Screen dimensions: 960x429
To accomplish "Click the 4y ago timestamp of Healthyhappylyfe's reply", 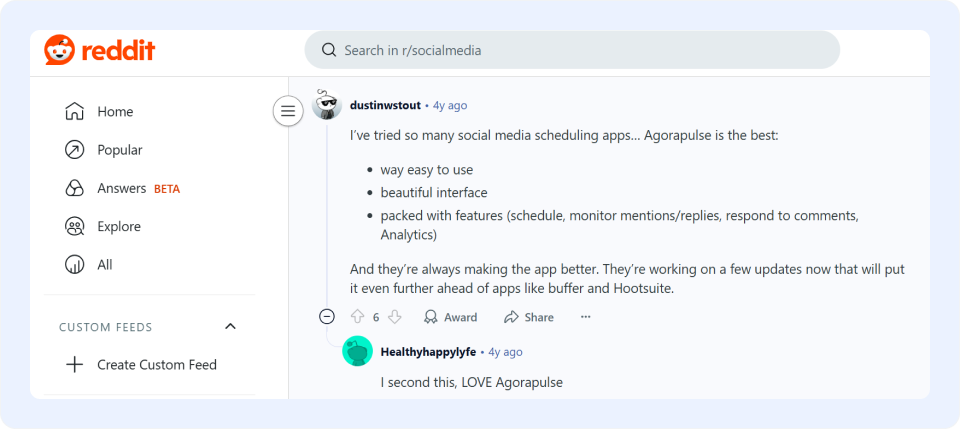I will [505, 352].
